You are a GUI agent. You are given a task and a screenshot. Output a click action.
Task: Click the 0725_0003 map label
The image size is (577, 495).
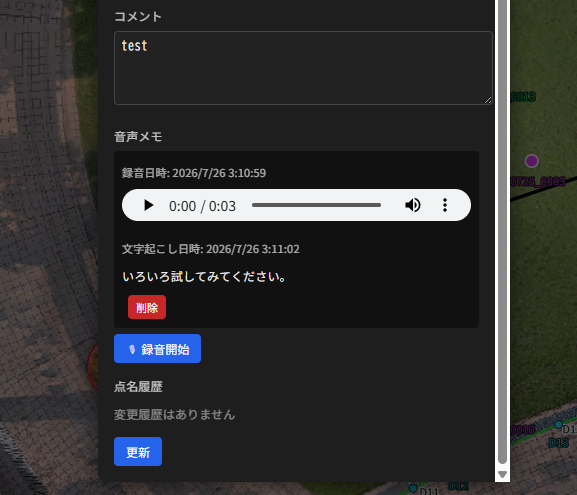[x=538, y=181]
